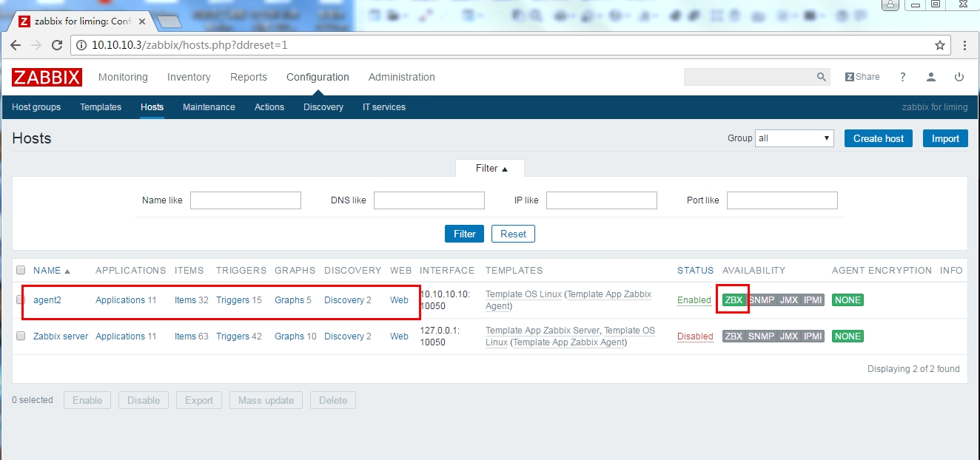Go to Templates submenu

(101, 107)
